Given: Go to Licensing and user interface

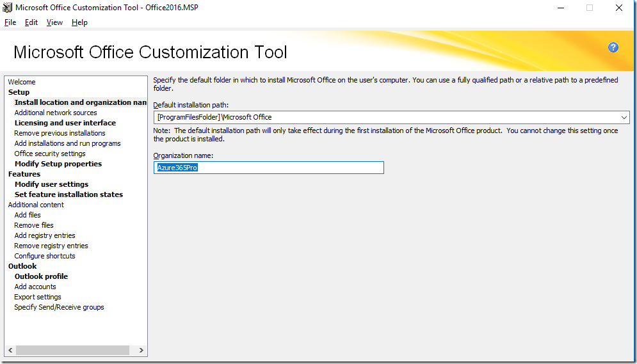Looking at the screenshot, I should click(x=65, y=123).
